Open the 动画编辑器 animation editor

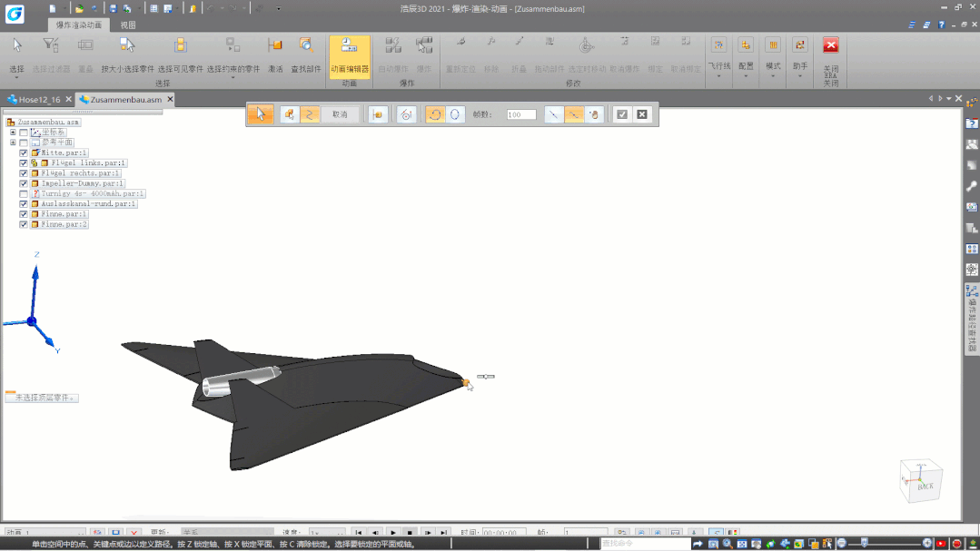[x=350, y=50]
